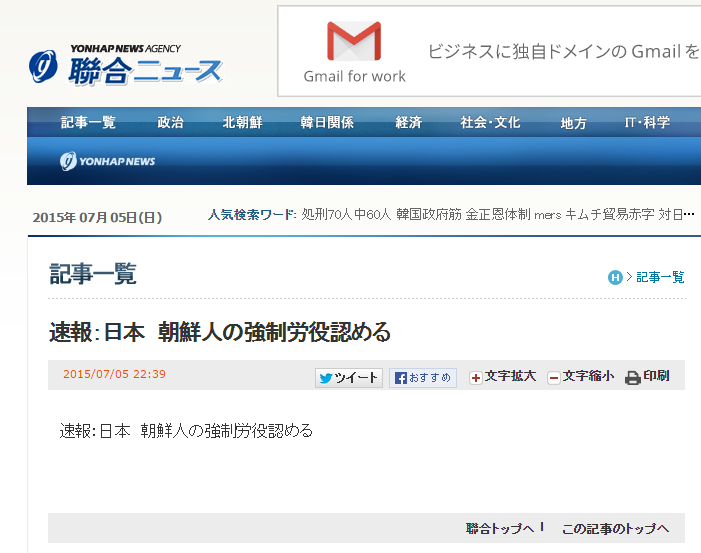Click search keyword 処刑70人中60人
Screen dimensions: 701x553
(x=346, y=215)
